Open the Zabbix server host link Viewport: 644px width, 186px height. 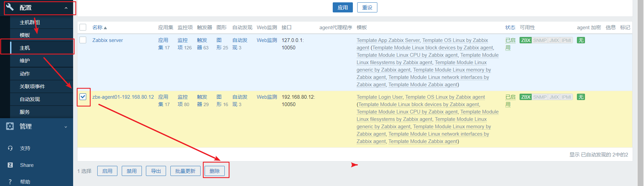click(107, 40)
